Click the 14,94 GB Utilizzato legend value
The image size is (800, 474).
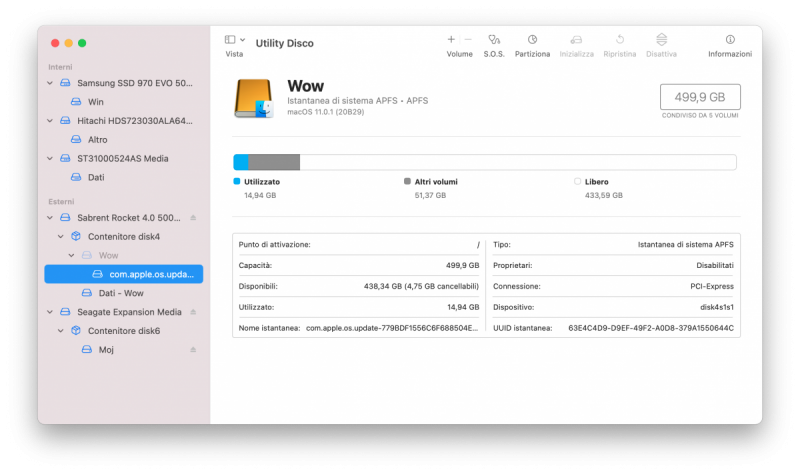click(260, 195)
